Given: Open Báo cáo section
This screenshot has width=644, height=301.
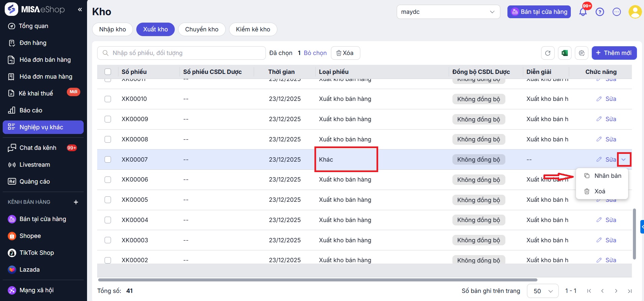Looking at the screenshot, I should [x=43, y=110].
